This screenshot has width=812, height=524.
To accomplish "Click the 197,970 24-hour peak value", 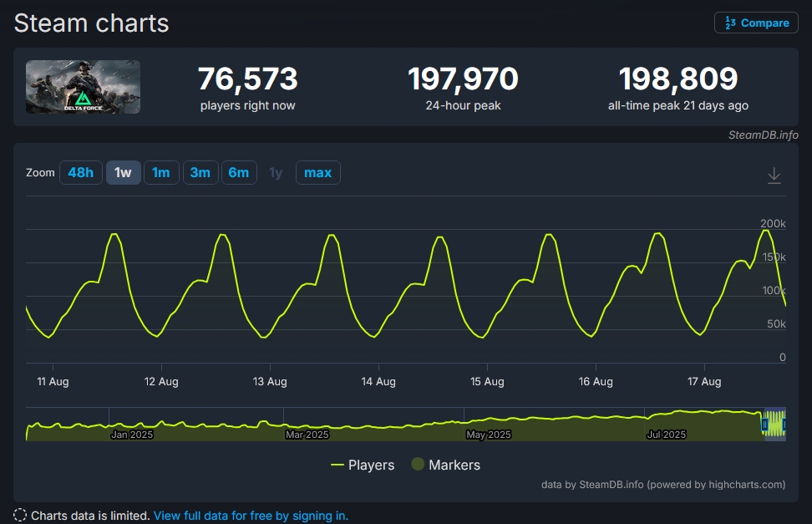I will tap(463, 79).
